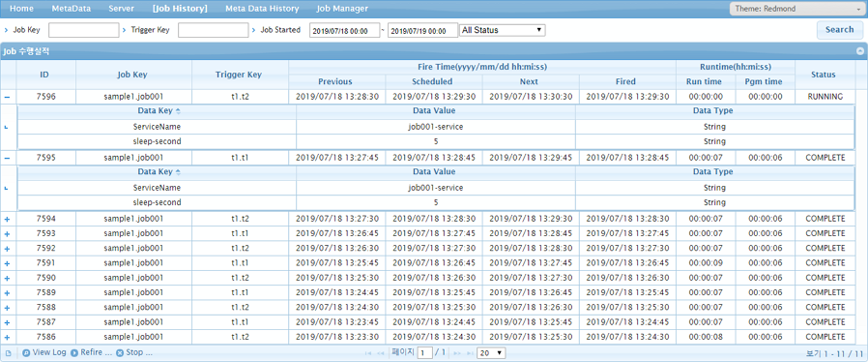Expand details for job 7594
The height and width of the screenshot is (362, 868).
tap(7, 219)
